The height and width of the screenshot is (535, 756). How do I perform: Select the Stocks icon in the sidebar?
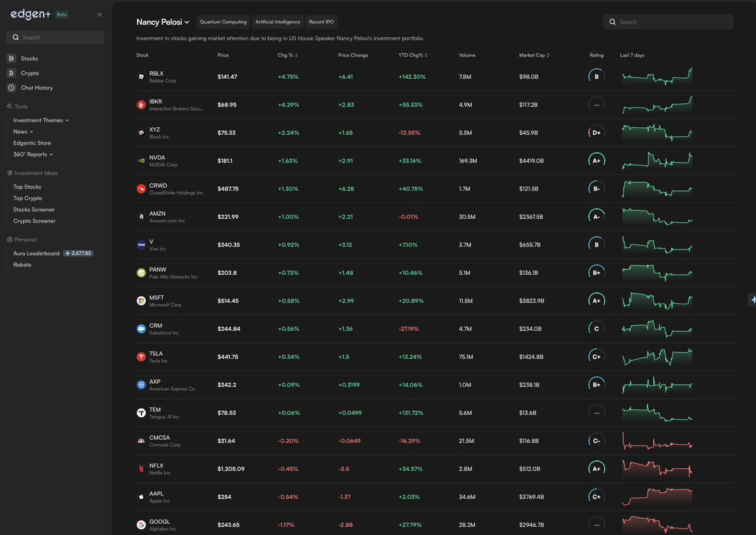11,58
